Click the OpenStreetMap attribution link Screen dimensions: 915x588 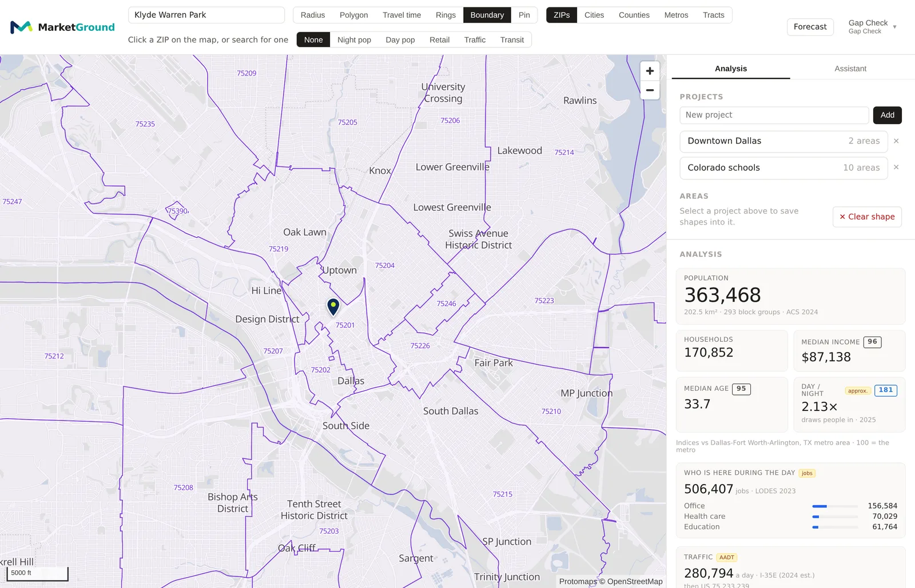coord(635,581)
